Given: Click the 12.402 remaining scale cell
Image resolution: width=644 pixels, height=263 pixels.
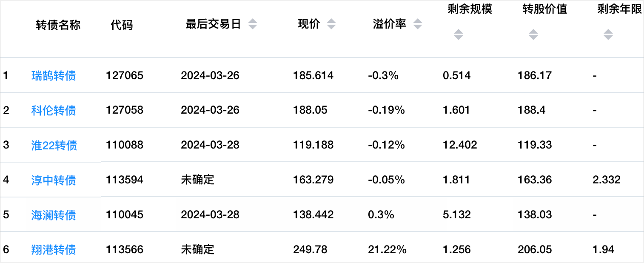Looking at the screenshot, I should 460,146.
